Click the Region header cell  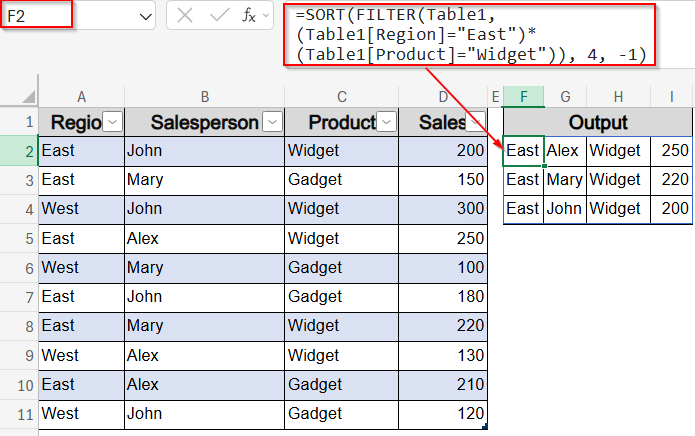click(x=82, y=122)
